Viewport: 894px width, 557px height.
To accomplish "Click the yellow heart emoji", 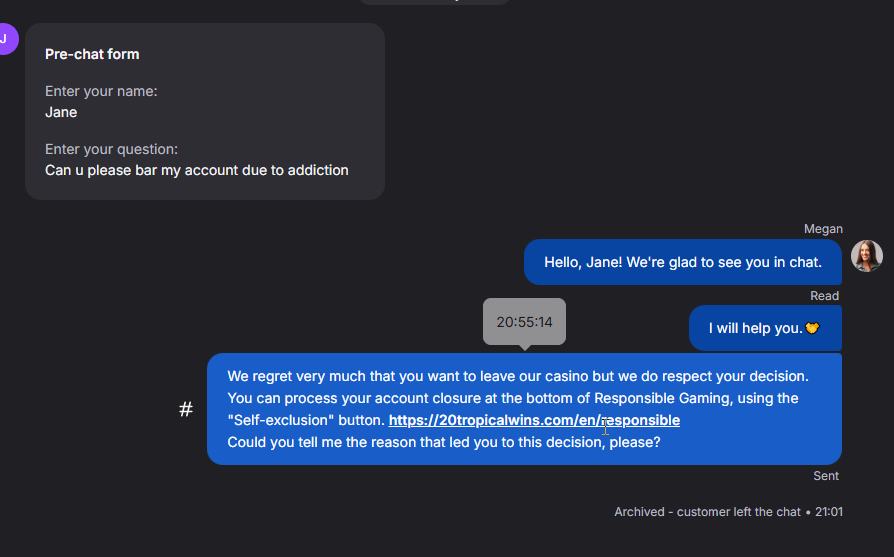I will [812, 328].
